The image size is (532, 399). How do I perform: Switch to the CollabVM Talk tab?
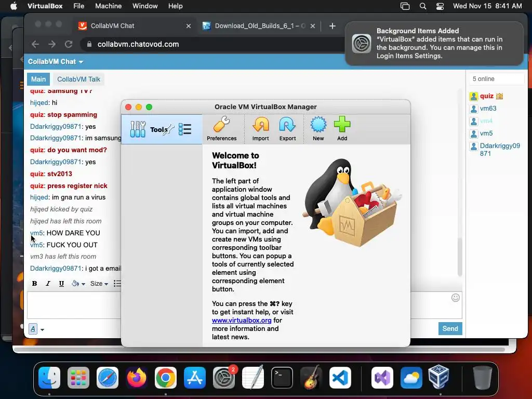(x=78, y=79)
